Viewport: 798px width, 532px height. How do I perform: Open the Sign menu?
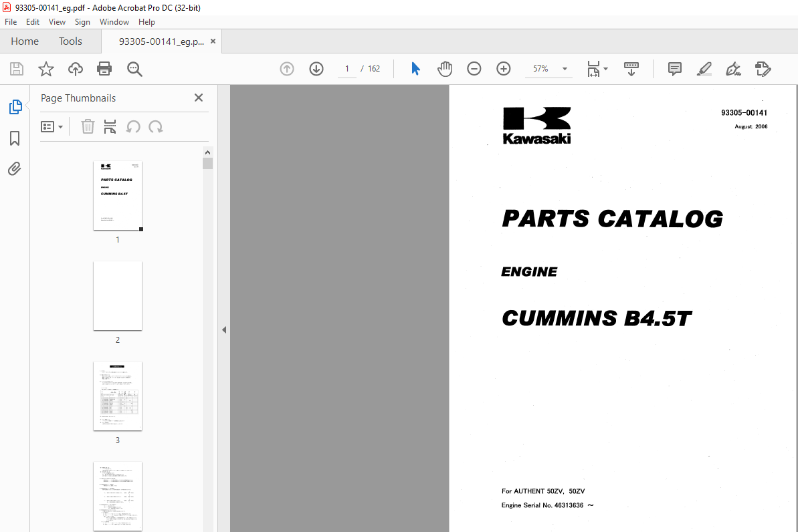click(x=82, y=22)
